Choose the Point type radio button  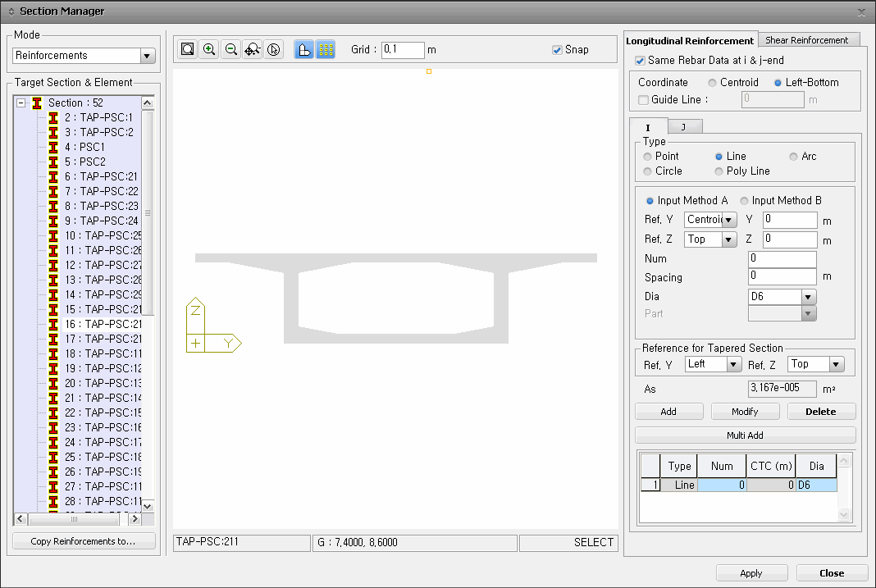[x=647, y=157]
